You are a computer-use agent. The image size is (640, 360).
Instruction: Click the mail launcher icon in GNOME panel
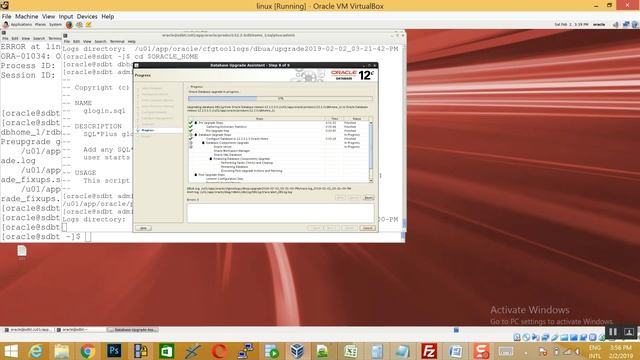pyautogui.click(x=79, y=24)
